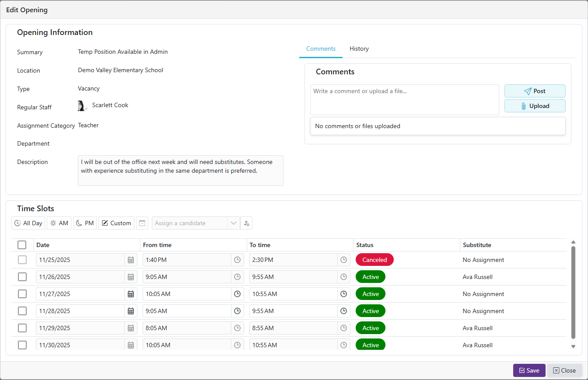The height and width of the screenshot is (380, 588).
Task: Save the opening changes
Action: [529, 370]
